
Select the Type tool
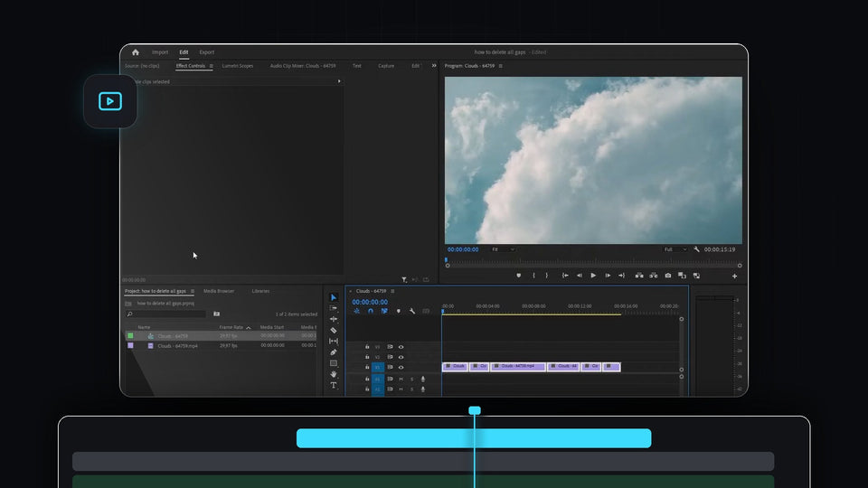click(334, 386)
